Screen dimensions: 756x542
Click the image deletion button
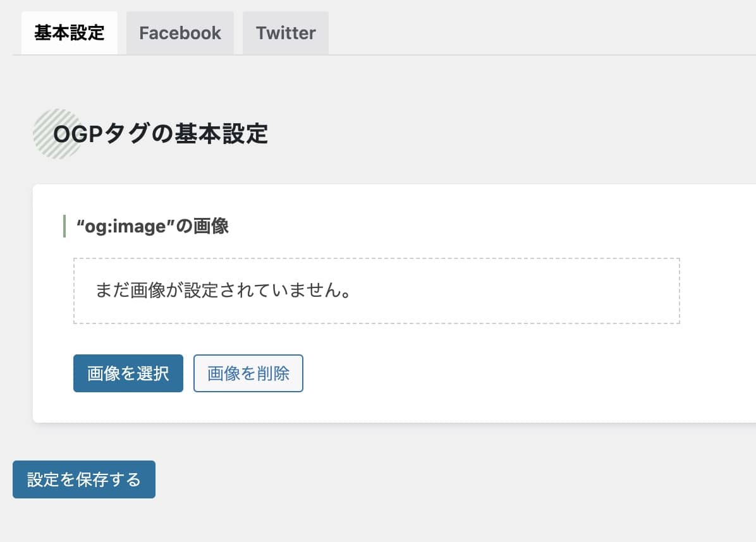pyautogui.click(x=248, y=373)
